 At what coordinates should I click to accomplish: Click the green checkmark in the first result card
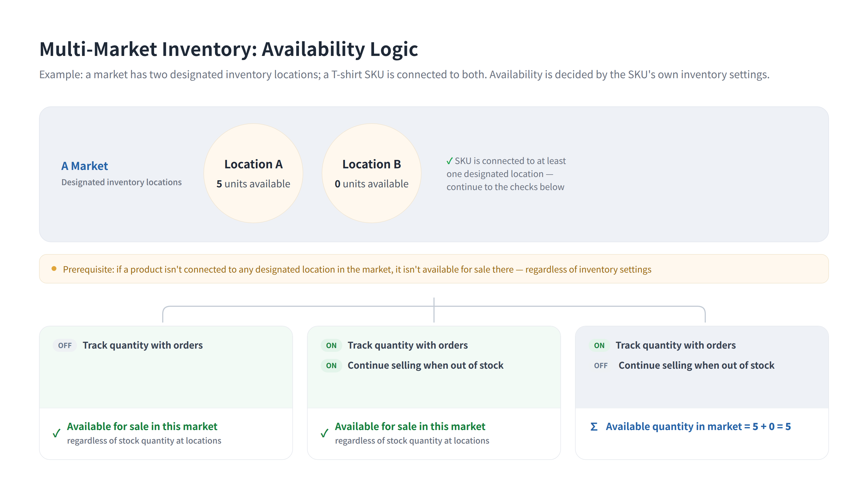56,433
